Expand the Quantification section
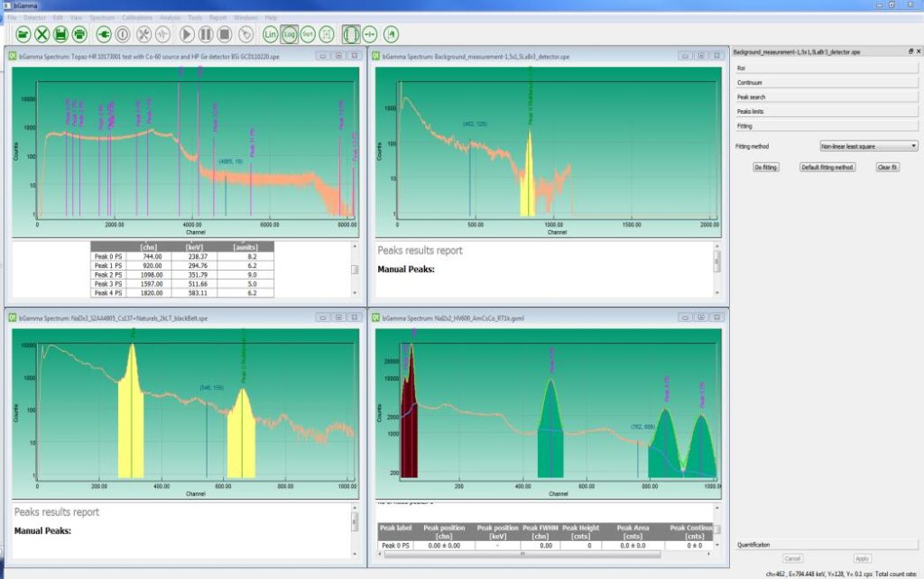Viewport: 924px width, 579px height. (827, 544)
